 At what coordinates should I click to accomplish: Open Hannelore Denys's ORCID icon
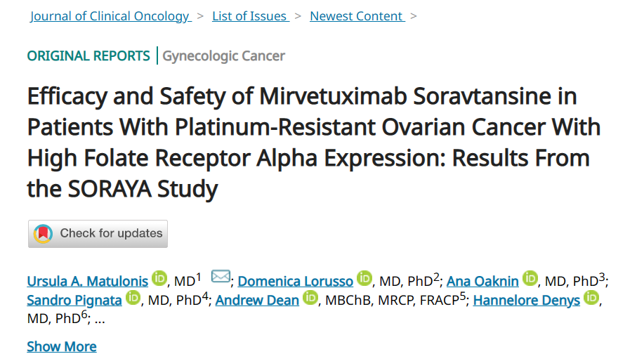(x=591, y=299)
